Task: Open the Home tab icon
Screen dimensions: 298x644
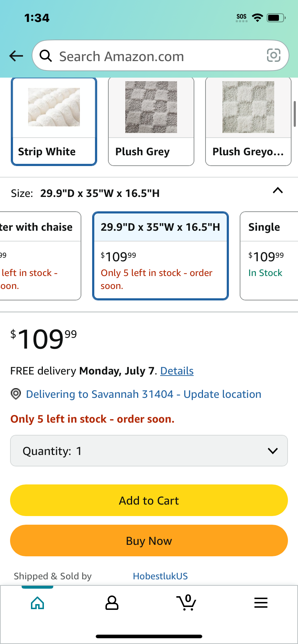Action: click(x=37, y=603)
